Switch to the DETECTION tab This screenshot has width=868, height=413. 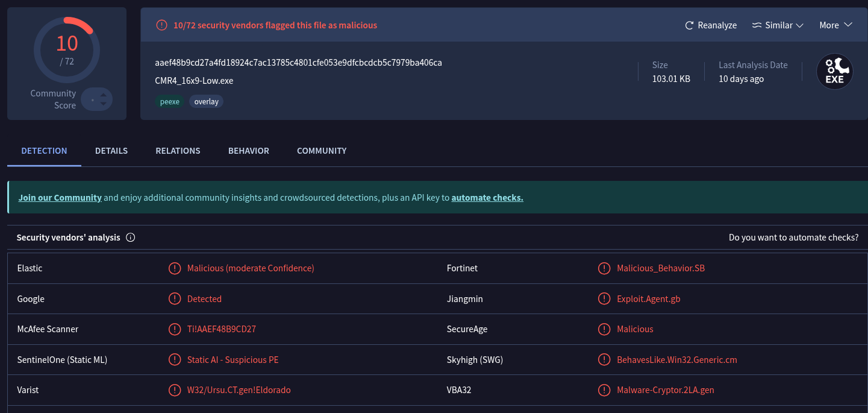pos(44,151)
